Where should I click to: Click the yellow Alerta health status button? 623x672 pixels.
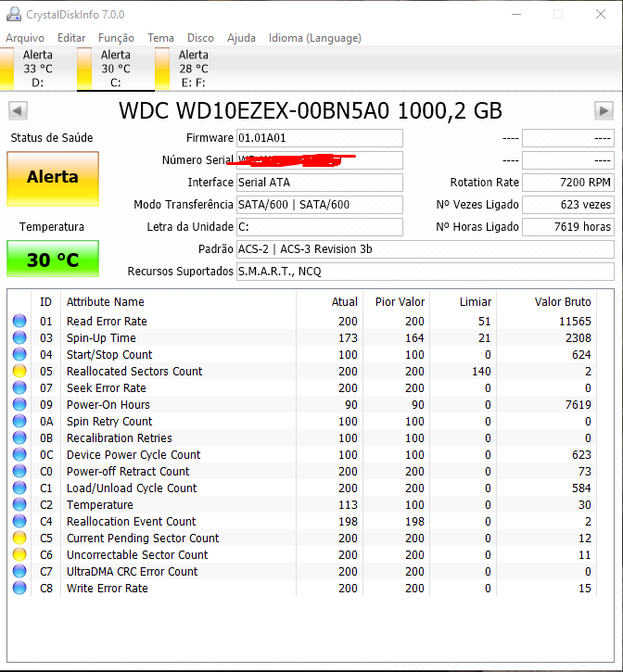tap(53, 179)
